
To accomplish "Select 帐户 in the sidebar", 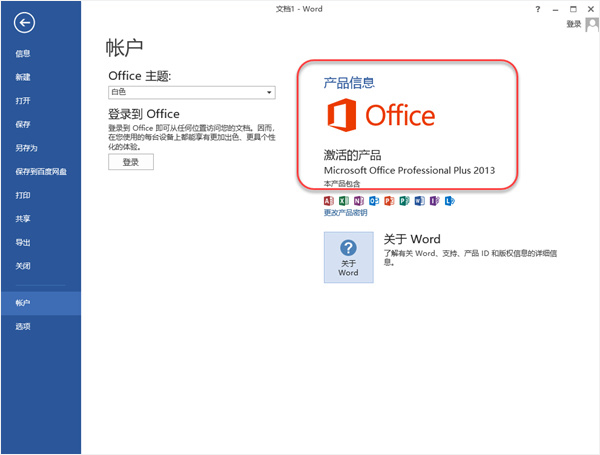I will [x=41, y=303].
